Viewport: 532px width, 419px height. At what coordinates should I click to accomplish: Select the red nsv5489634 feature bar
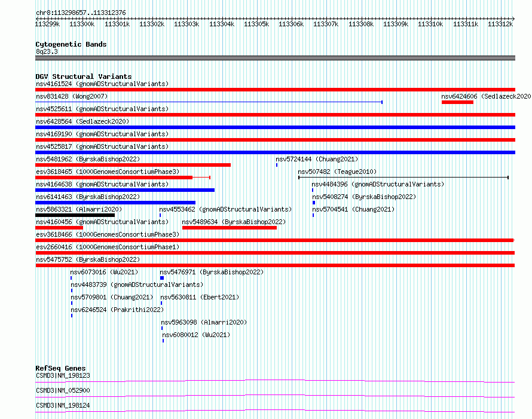point(230,228)
